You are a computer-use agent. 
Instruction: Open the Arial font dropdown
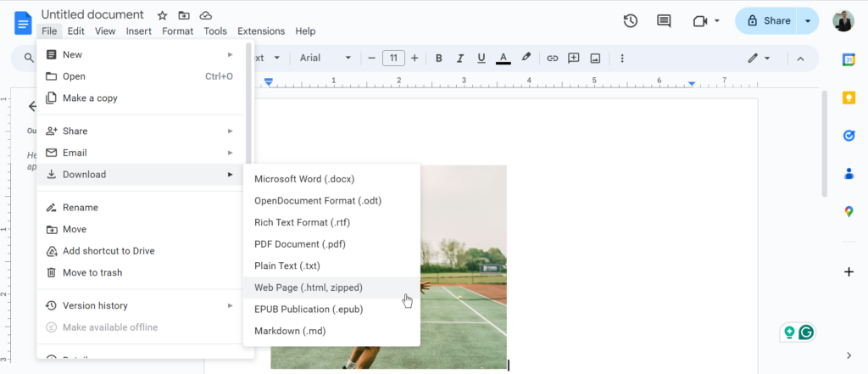[325, 59]
